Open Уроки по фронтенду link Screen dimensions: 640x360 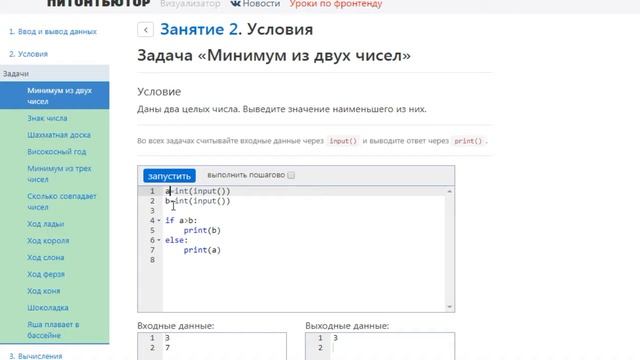[x=336, y=4]
